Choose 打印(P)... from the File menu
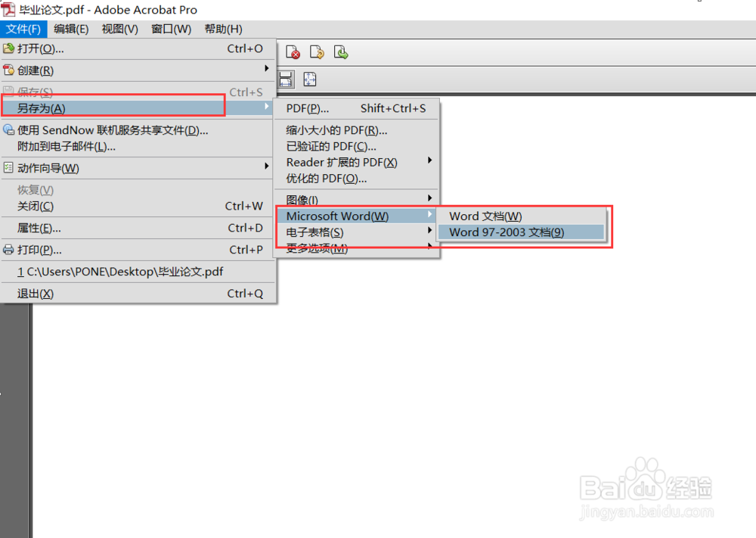 point(138,250)
